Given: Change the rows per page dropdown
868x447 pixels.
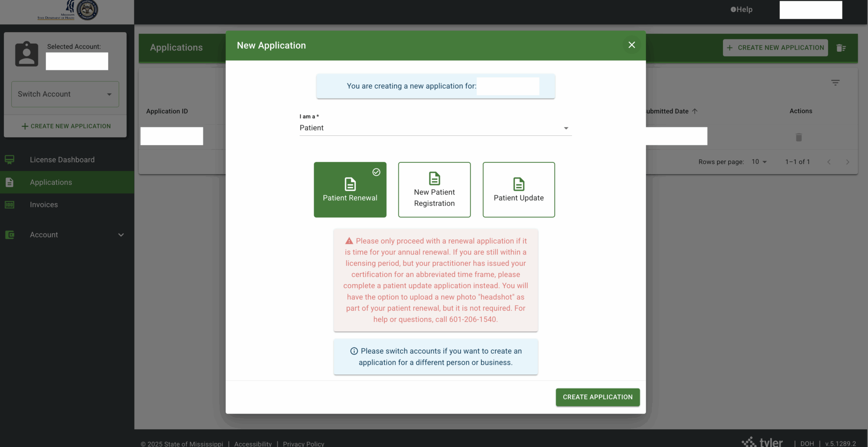Looking at the screenshot, I should (x=759, y=162).
